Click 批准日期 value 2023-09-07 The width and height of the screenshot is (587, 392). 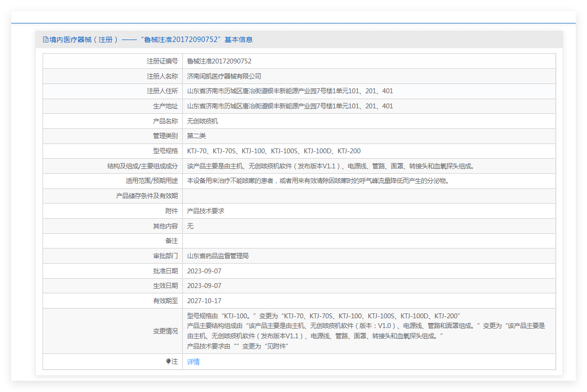click(x=204, y=271)
